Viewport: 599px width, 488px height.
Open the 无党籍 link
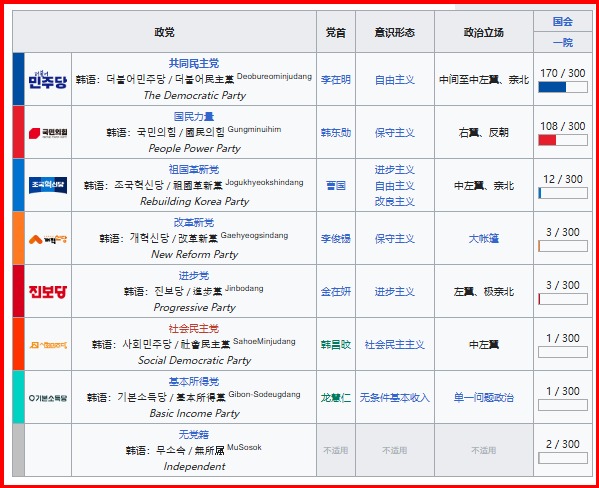point(194,434)
